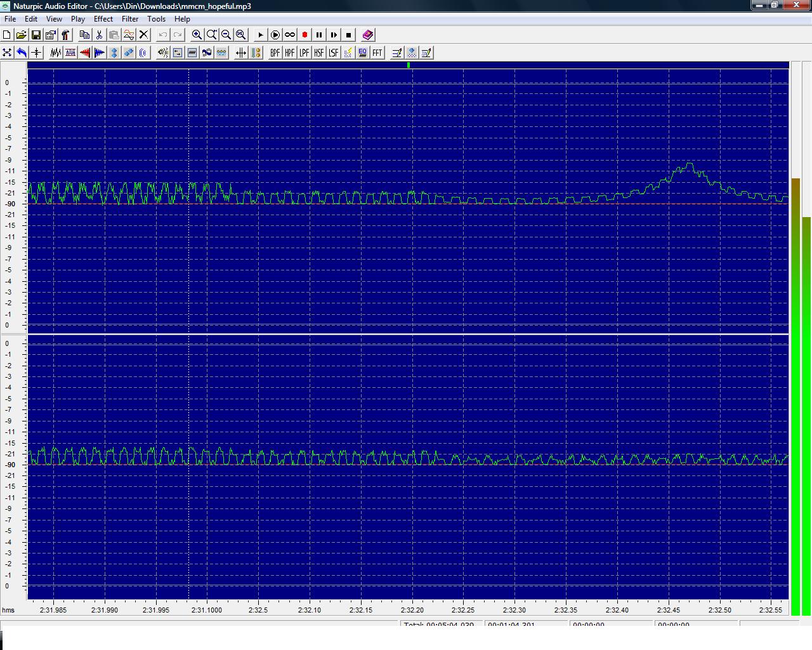The height and width of the screenshot is (650, 812).
Task: Apply the red fade waveform effect
Action: (85, 53)
